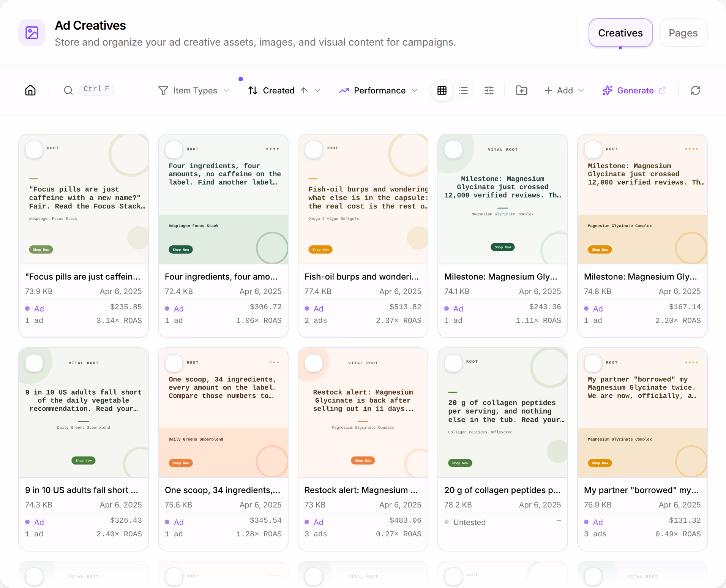Image resolution: width=726 pixels, height=588 pixels.
Task: Click the "2.20× ROAS" value
Action: pos(678,321)
